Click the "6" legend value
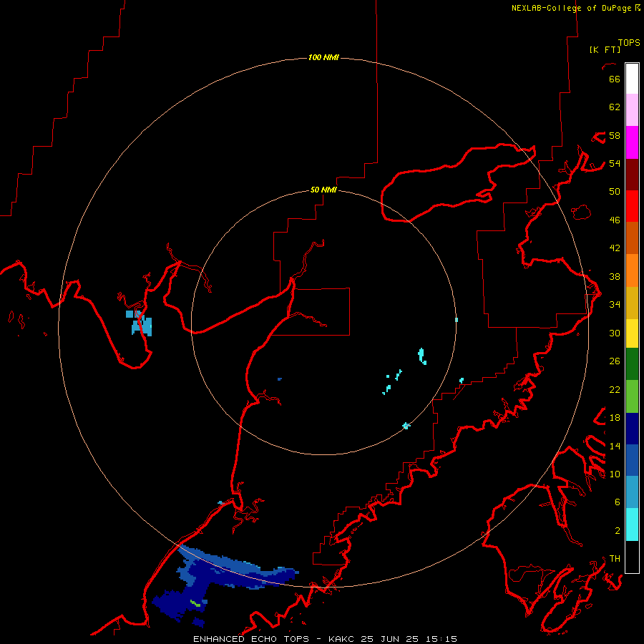 [618, 502]
